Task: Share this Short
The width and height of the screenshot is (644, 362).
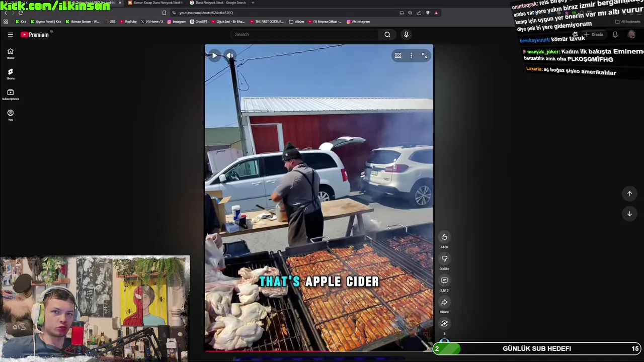Action: click(444, 302)
